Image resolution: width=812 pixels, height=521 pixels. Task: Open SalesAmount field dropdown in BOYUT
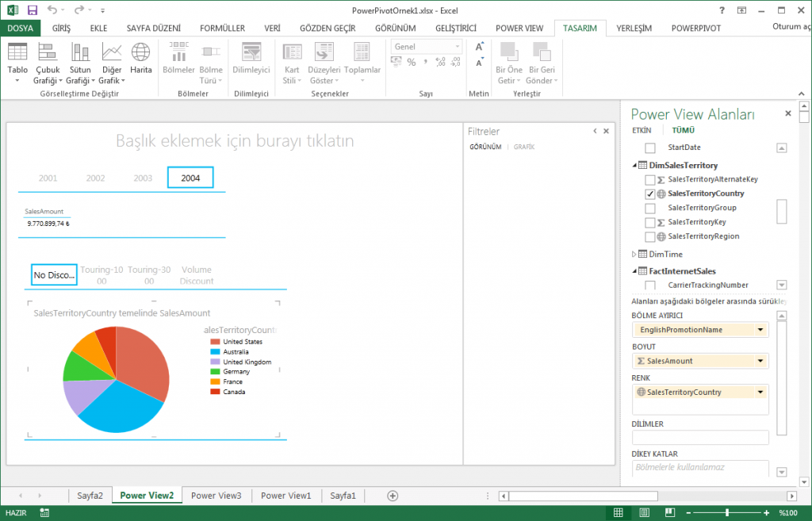click(760, 361)
